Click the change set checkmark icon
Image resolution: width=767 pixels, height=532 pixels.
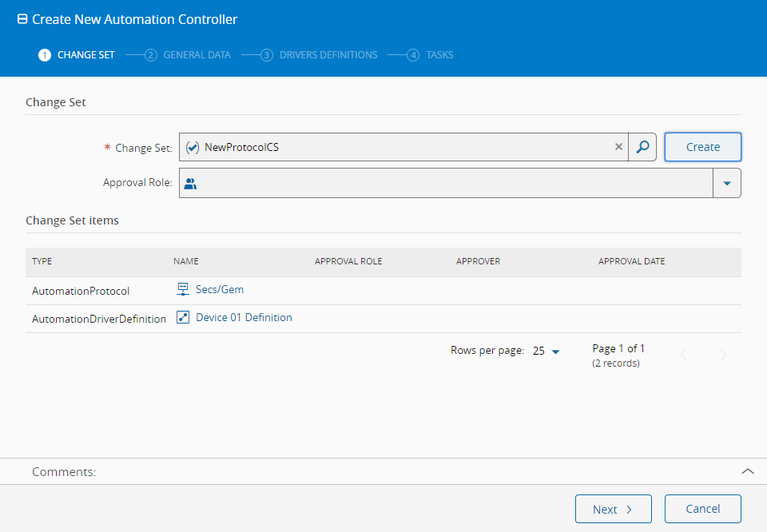[192, 147]
